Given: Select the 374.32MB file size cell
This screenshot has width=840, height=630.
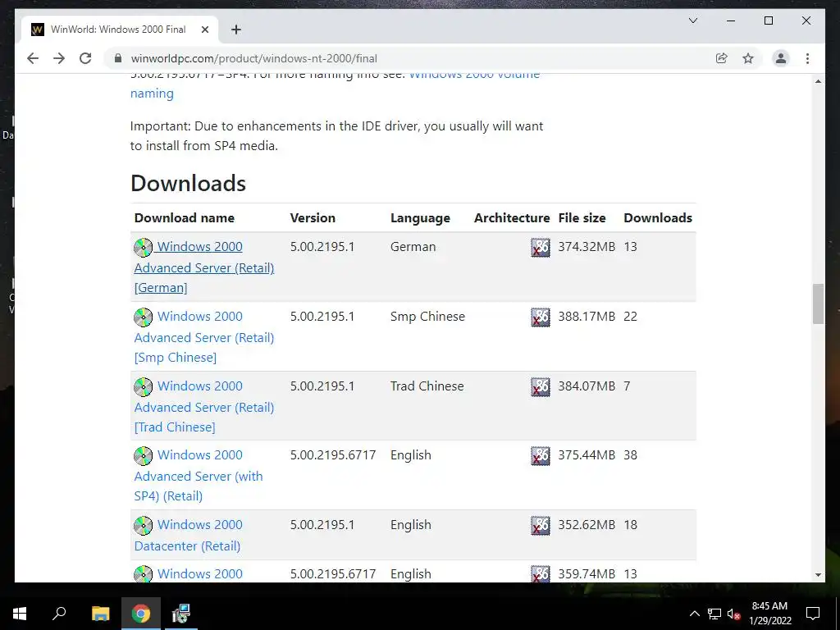Looking at the screenshot, I should click(x=587, y=247).
